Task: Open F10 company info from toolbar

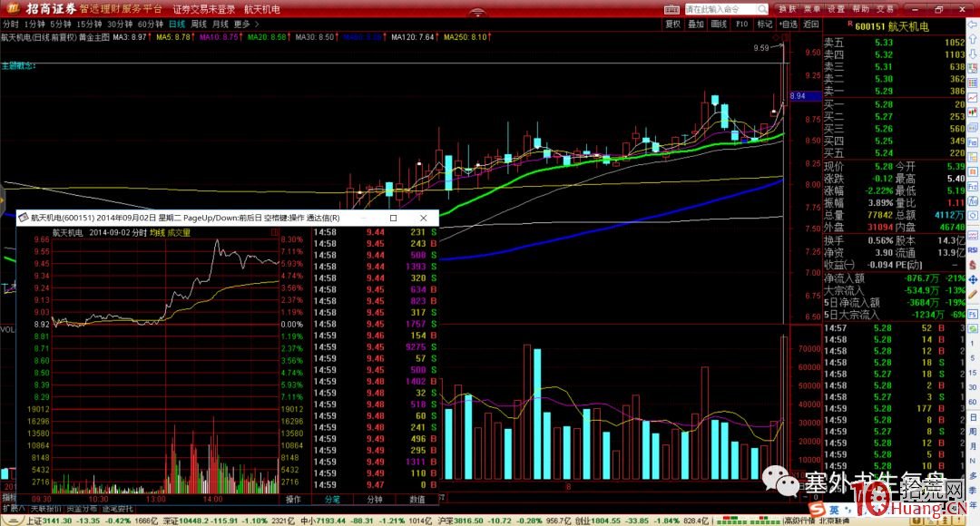Action: coord(742,24)
